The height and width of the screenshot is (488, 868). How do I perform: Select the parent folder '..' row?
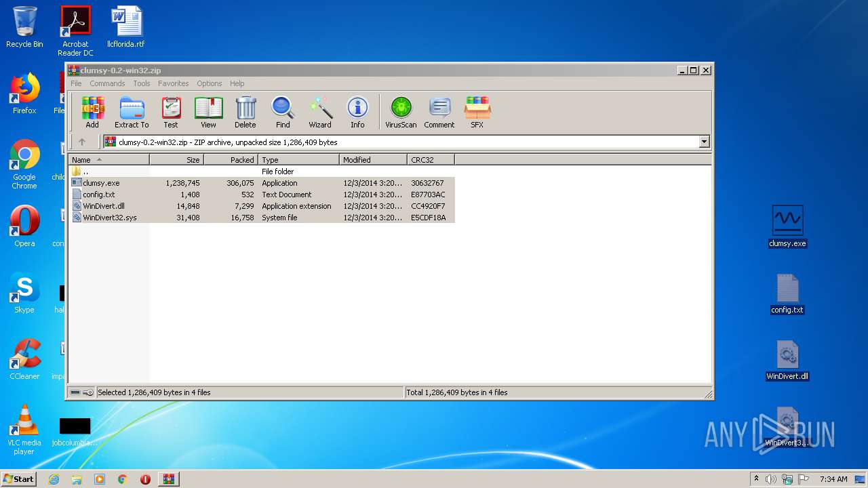click(262, 171)
